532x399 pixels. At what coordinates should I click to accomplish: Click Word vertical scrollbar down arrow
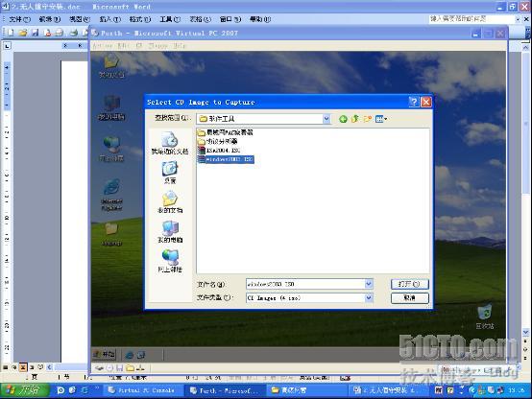click(x=525, y=332)
